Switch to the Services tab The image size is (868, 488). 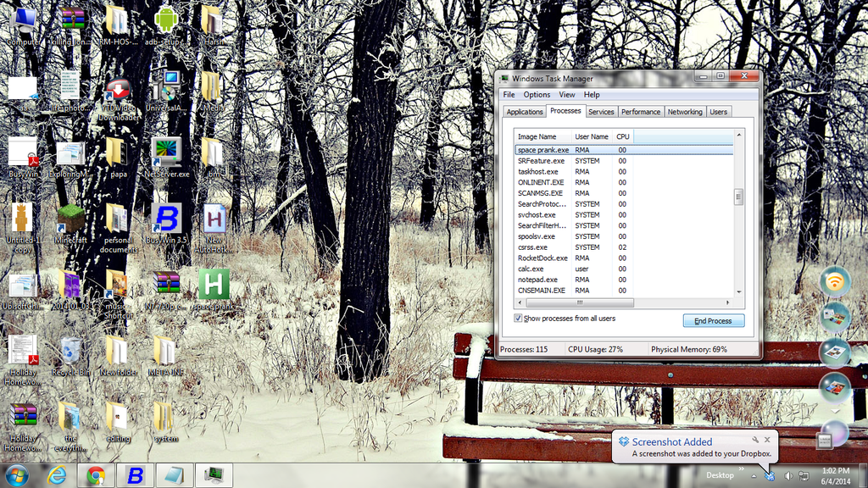coord(601,112)
